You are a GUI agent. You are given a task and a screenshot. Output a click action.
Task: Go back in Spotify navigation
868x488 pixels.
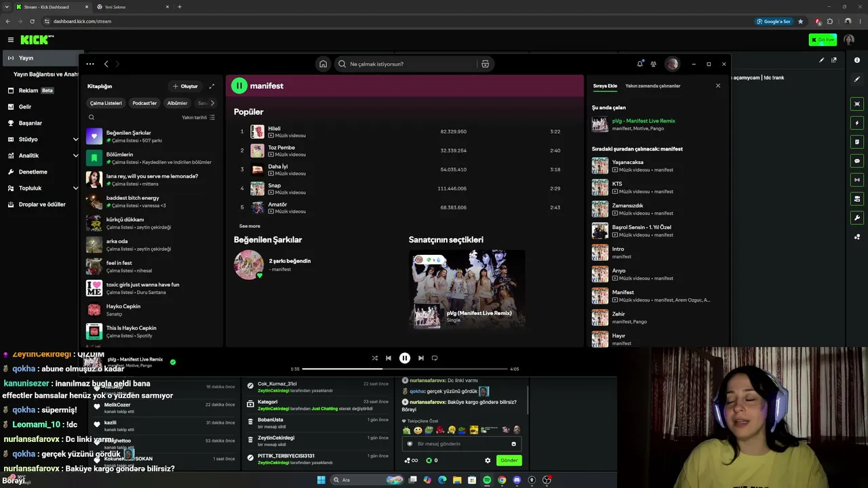pos(106,64)
